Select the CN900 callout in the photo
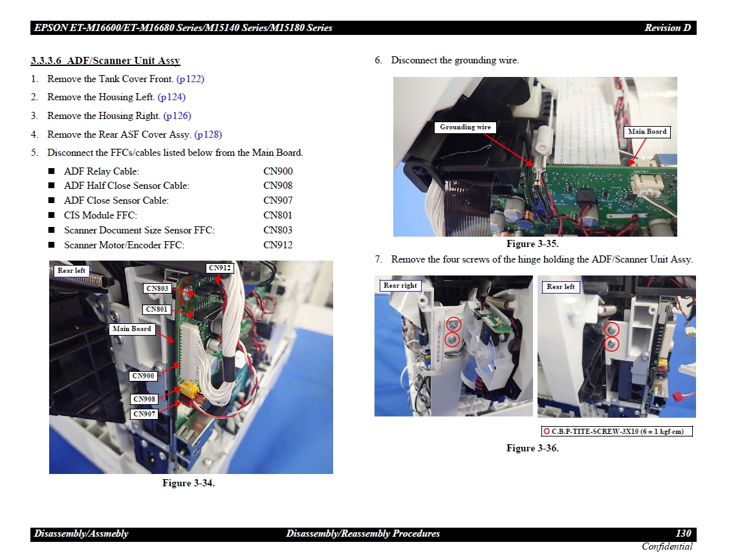The width and height of the screenshot is (729, 560). (144, 376)
